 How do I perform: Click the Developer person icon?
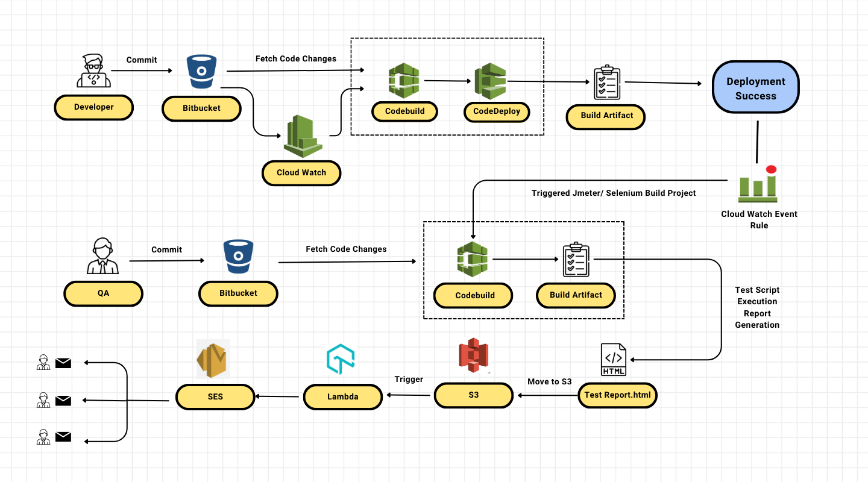(x=93, y=70)
